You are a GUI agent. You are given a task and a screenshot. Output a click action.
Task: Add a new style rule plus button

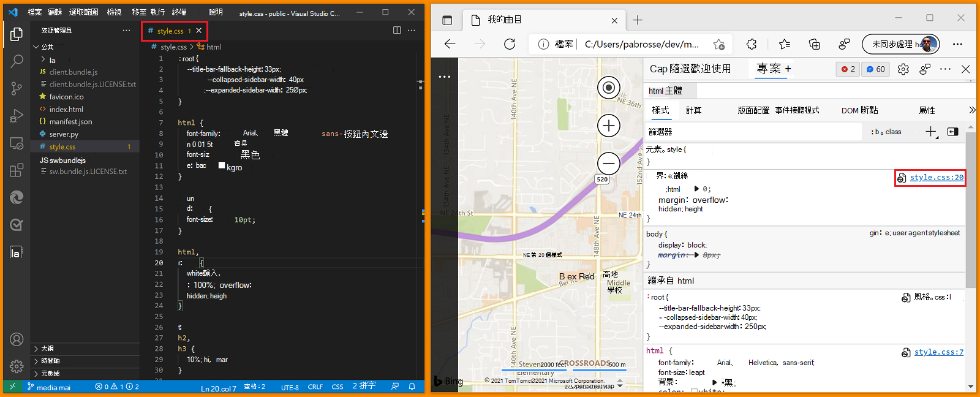(931, 132)
